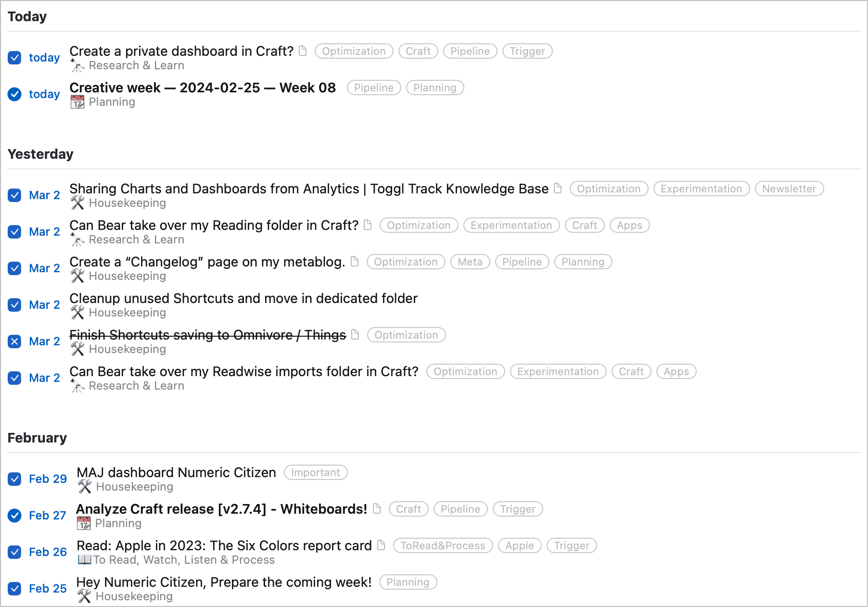This screenshot has width=868, height=607.
Task: Toggle checkbox for 'Can Bear take over my Readwise imports'
Action: (14, 378)
